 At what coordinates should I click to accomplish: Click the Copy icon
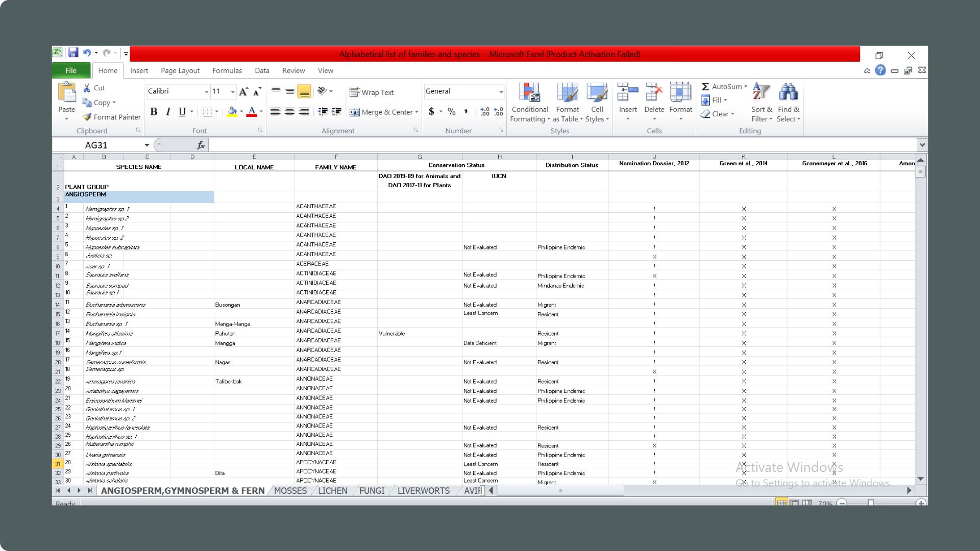click(87, 103)
